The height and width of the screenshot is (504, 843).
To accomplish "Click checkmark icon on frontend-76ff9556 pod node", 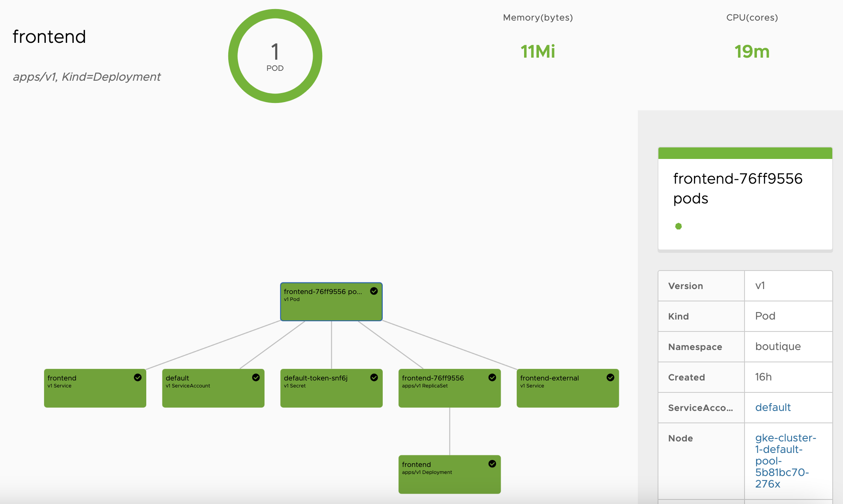I will pyautogui.click(x=374, y=291).
